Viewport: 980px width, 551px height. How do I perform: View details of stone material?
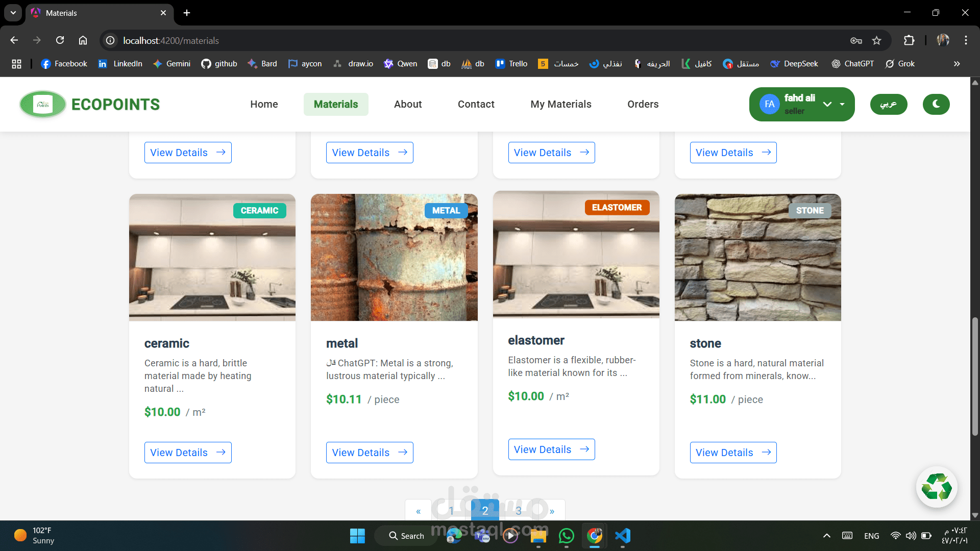(733, 453)
